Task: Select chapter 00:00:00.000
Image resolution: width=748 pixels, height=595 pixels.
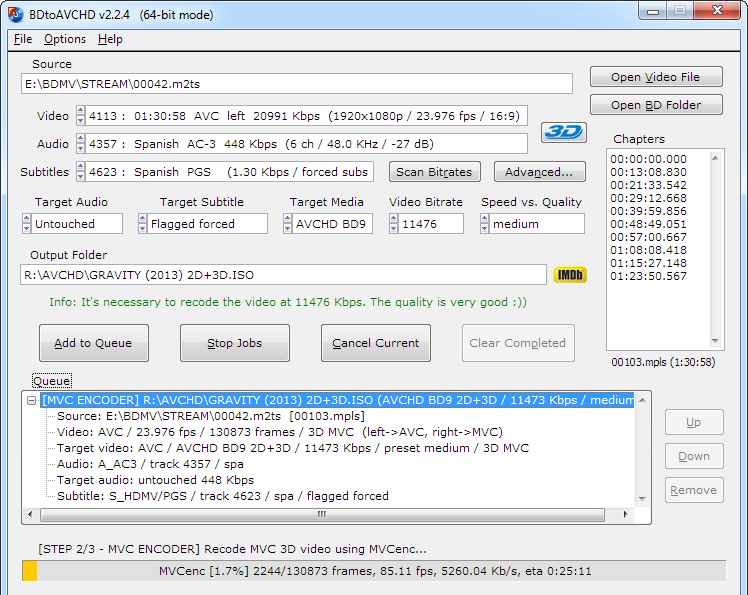Action: 648,159
